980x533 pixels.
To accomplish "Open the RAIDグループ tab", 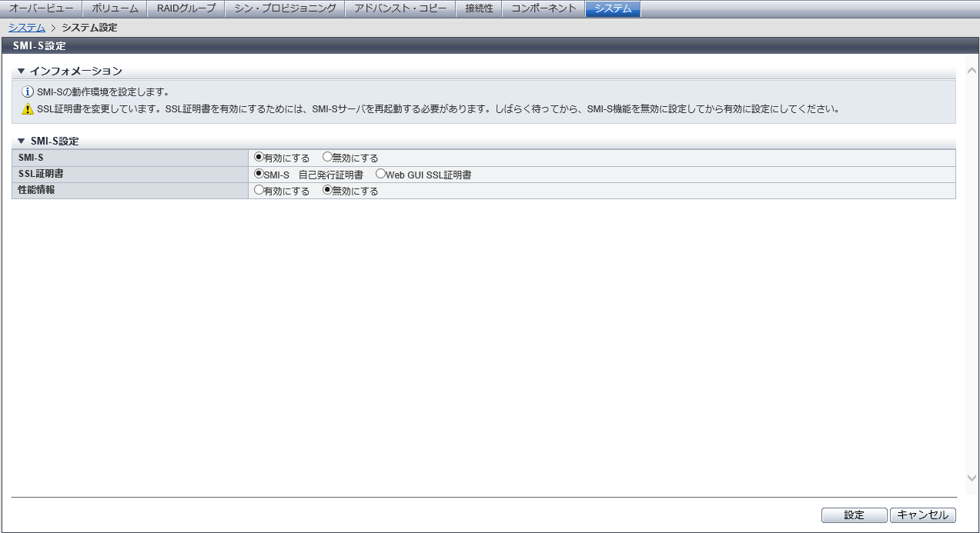I will point(186,8).
